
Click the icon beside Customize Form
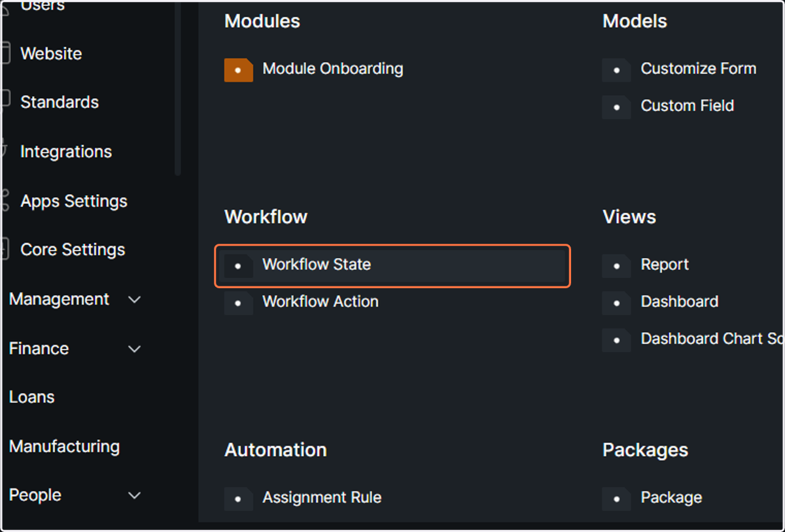point(616,69)
